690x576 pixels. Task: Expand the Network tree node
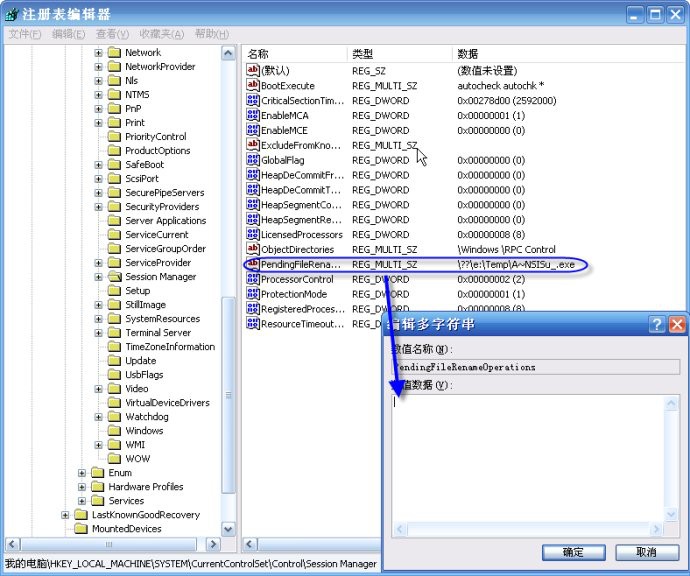coord(99,53)
